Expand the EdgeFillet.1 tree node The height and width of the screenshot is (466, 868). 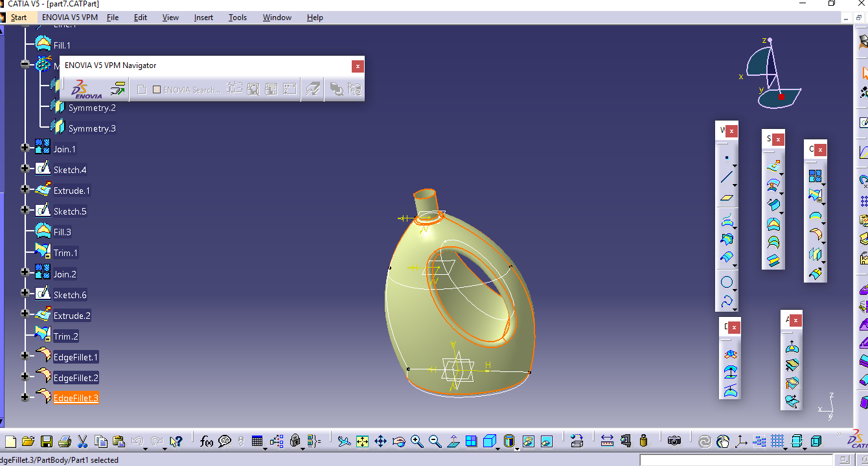click(25, 356)
